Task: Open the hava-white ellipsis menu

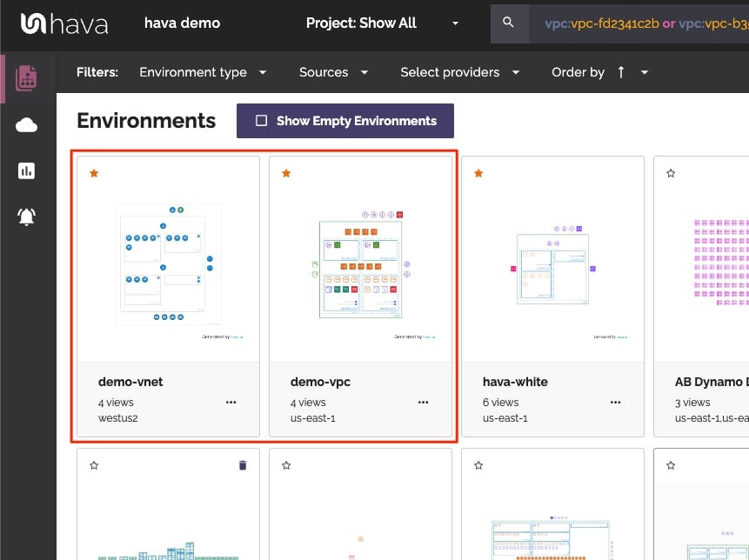Action: point(616,403)
